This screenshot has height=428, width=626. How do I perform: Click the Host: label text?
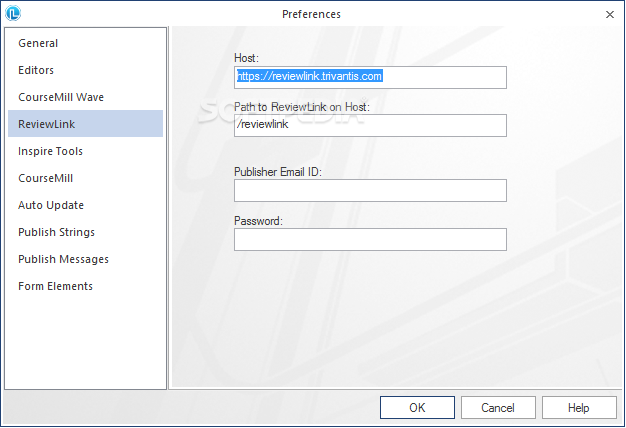tap(246, 58)
